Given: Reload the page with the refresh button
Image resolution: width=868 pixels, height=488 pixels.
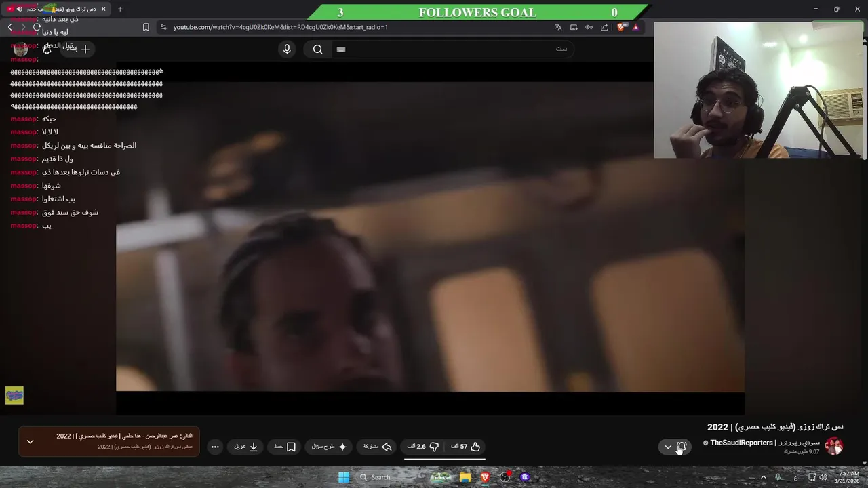Looking at the screenshot, I should coord(37,27).
